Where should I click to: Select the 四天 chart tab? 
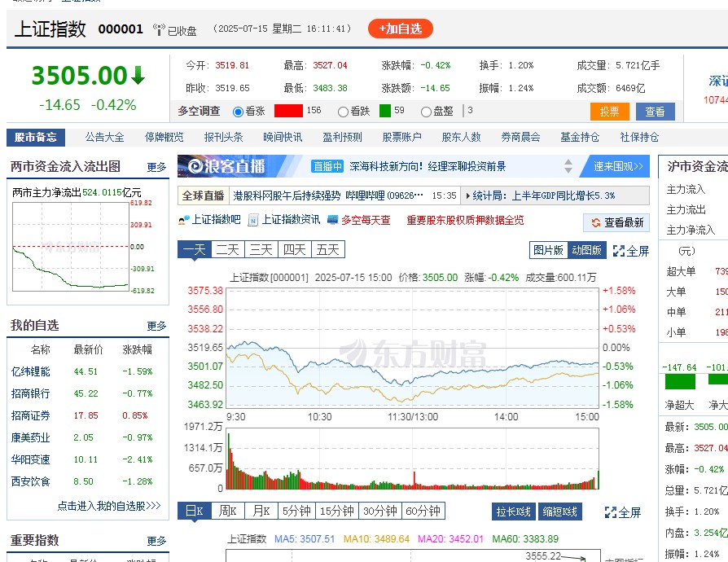pos(295,250)
